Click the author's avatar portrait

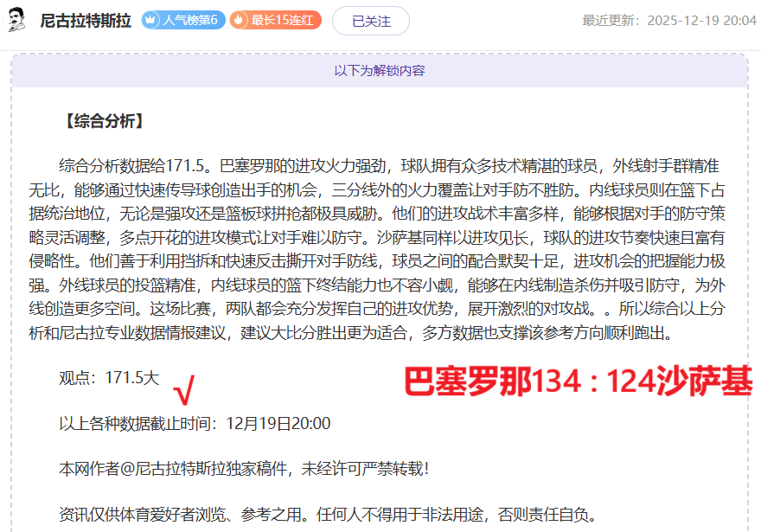pyautogui.click(x=17, y=20)
